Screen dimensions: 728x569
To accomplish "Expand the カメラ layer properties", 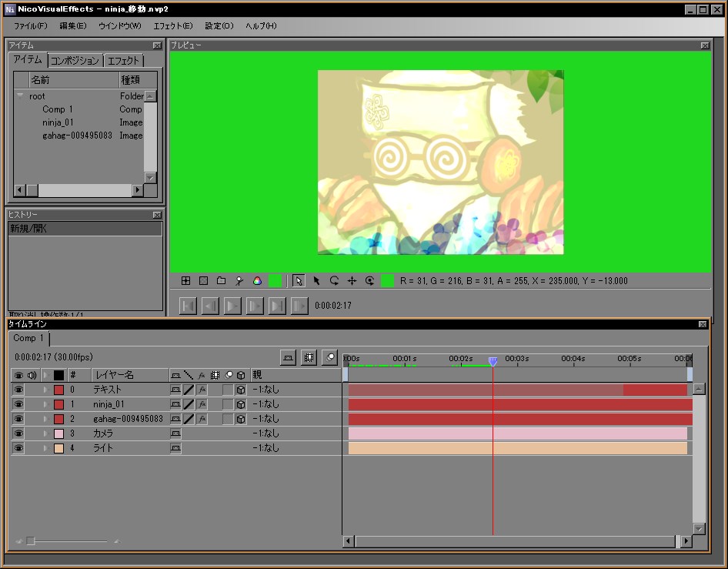I will point(45,433).
